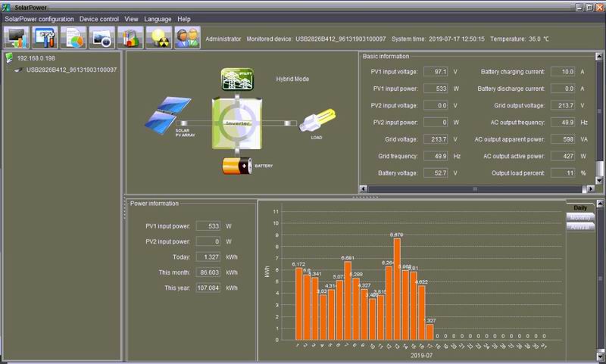
Task: Switch the chart to the Monthly tab
Action: coord(580,218)
